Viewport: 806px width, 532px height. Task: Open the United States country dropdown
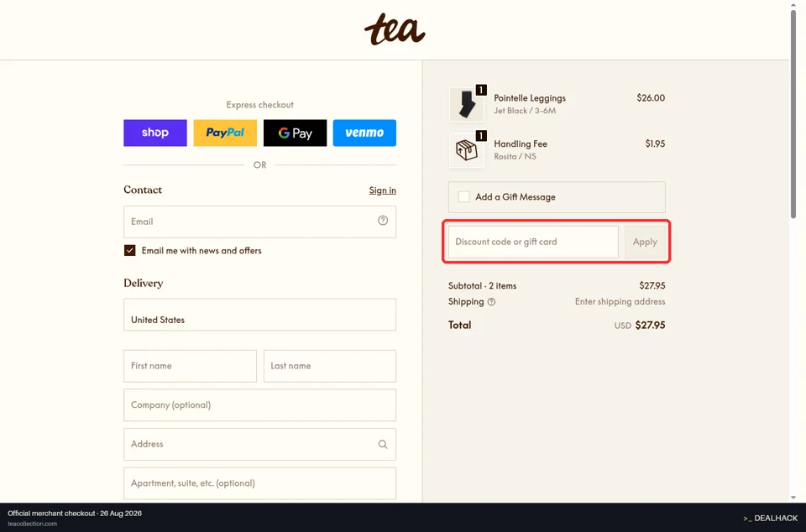point(259,315)
